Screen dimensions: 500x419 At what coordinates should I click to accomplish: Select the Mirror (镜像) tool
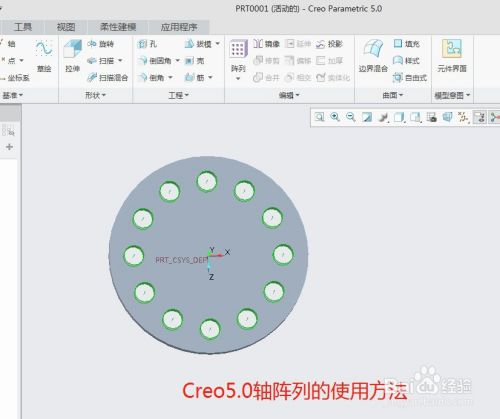266,44
